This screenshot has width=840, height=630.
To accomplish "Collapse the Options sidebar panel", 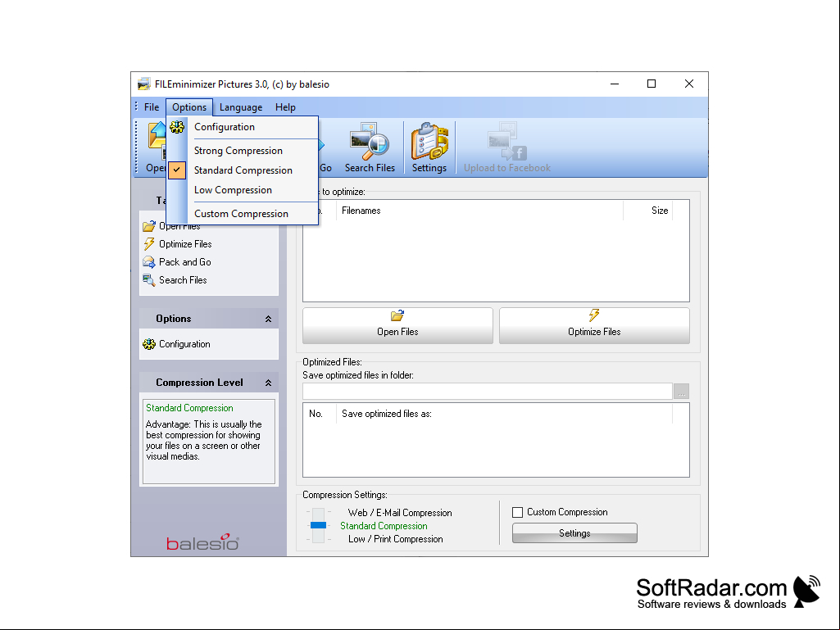I will tap(269, 319).
